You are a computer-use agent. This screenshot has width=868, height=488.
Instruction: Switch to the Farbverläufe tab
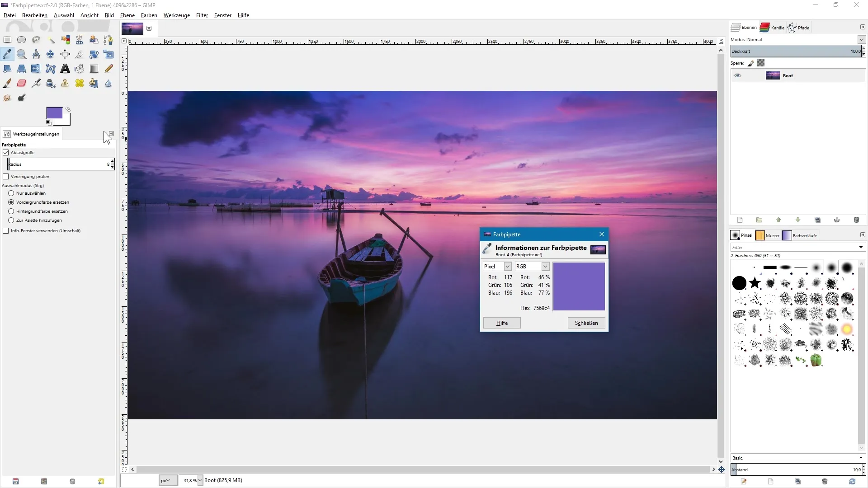[x=800, y=235]
